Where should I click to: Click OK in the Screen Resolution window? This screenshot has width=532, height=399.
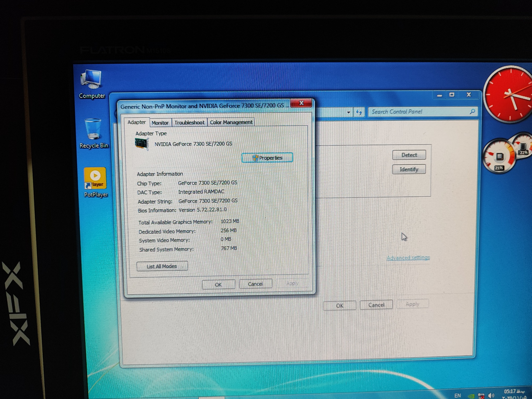tap(340, 306)
